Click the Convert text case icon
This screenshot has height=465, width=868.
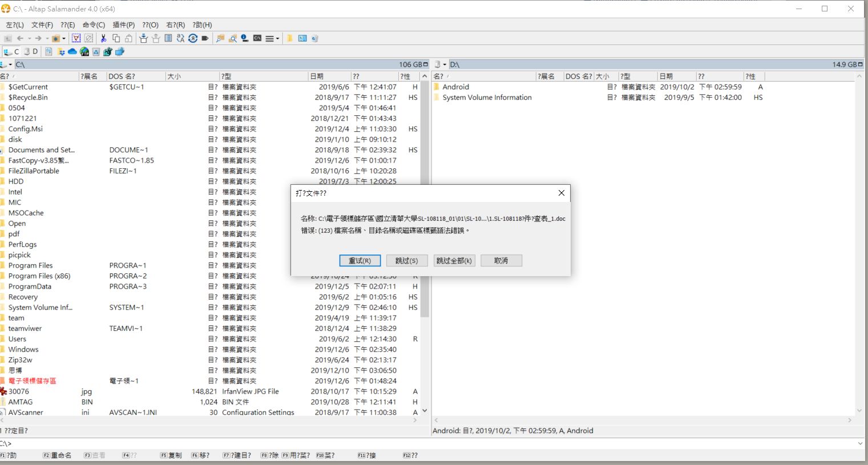click(180, 38)
